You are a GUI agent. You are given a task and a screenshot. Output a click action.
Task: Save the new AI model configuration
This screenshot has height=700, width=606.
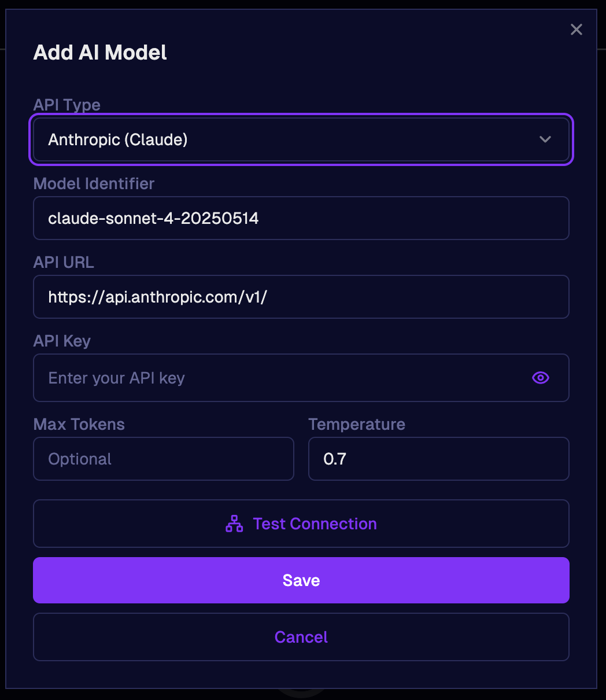(x=301, y=580)
